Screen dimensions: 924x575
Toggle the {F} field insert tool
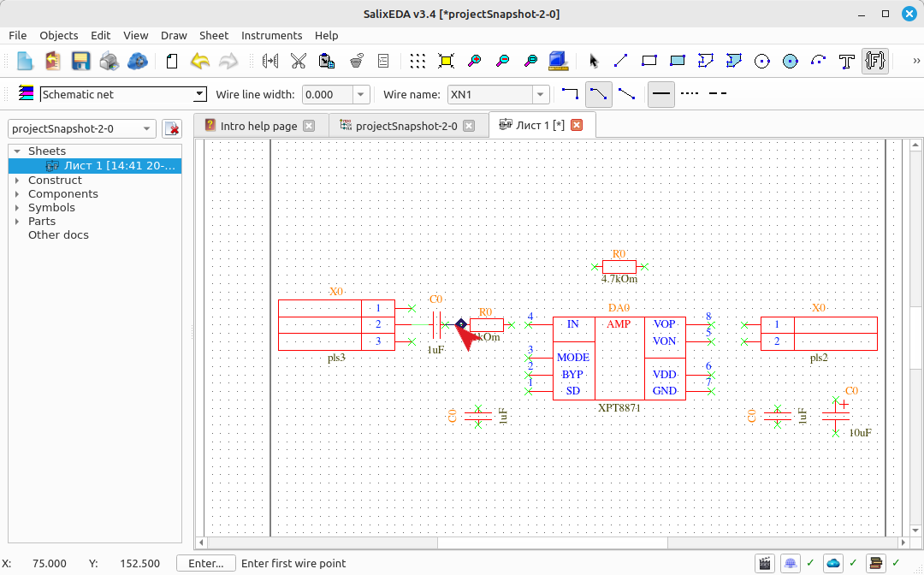point(875,62)
